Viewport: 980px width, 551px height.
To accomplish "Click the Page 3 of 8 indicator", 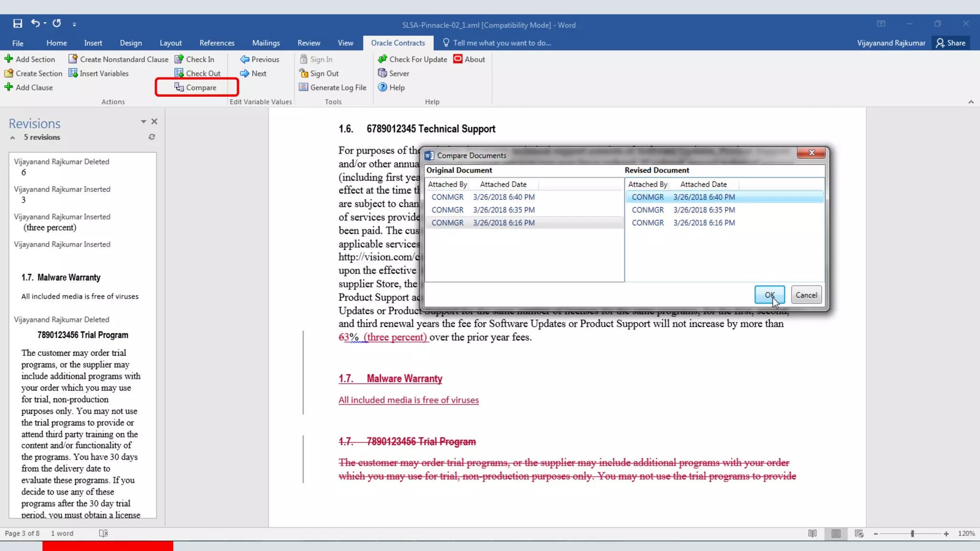I will (22, 533).
